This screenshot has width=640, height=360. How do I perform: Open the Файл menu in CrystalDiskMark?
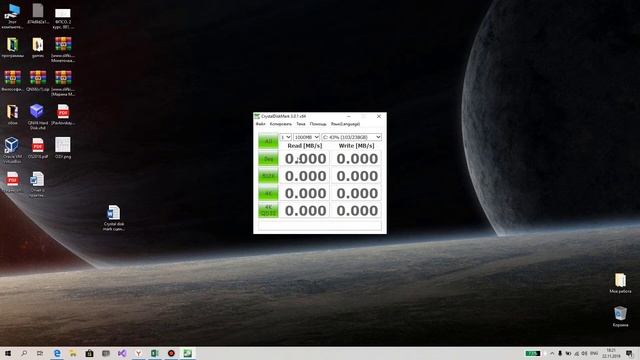(x=260, y=124)
